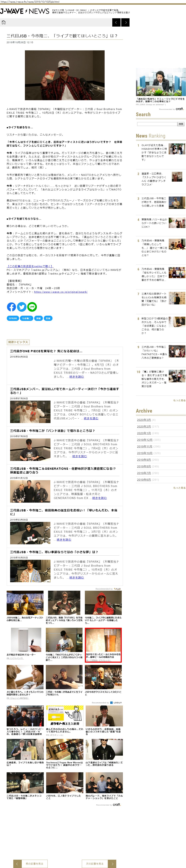Share the article on Twitter

22,307
